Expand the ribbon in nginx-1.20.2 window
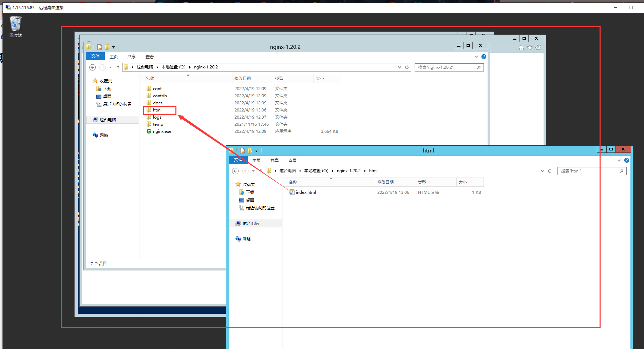644x349 pixels. pyautogui.click(x=476, y=57)
